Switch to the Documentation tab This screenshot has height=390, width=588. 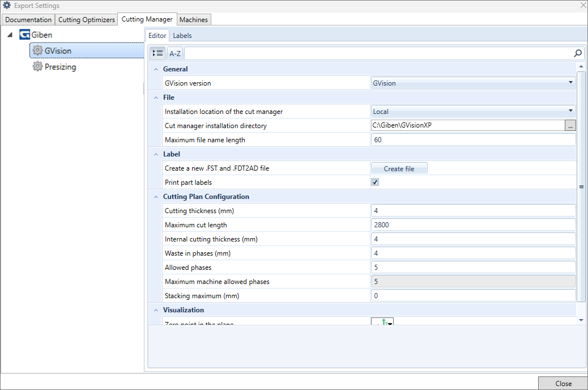click(x=28, y=19)
